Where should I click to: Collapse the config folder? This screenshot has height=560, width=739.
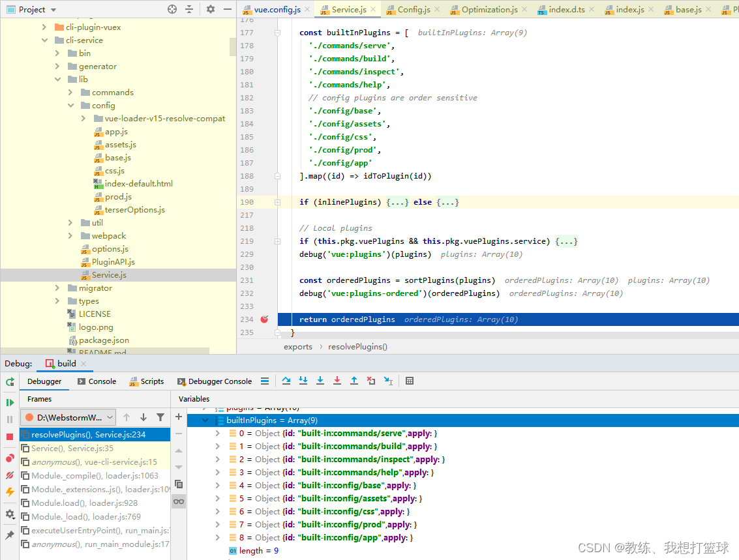70,106
